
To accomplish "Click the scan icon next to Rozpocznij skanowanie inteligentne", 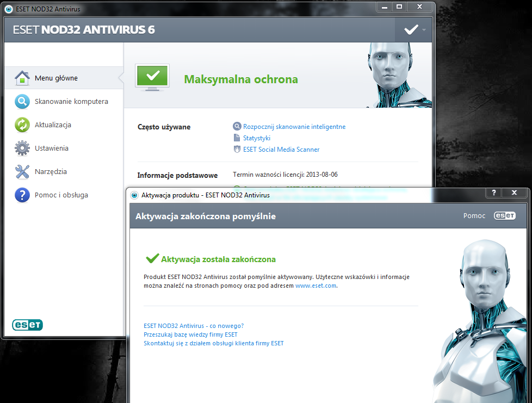I will pos(237,127).
